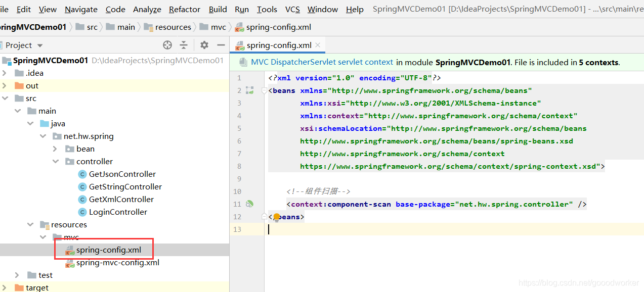Click the collapse all icon in Project panel
The image size is (644, 292).
click(x=184, y=45)
